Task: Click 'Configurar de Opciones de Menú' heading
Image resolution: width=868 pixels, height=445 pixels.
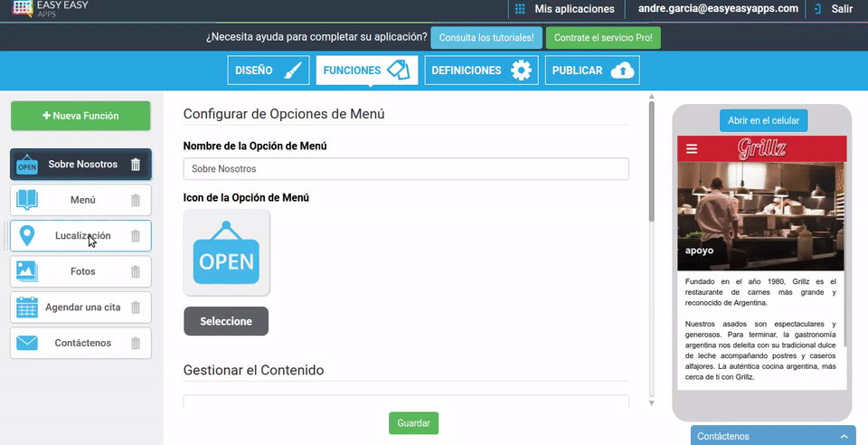Action: (284, 114)
